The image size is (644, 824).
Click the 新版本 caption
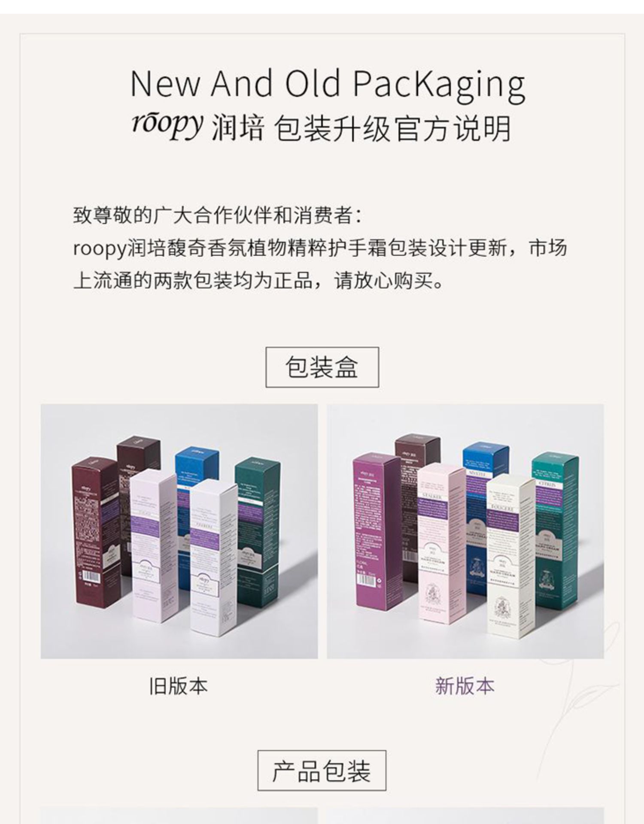click(465, 686)
